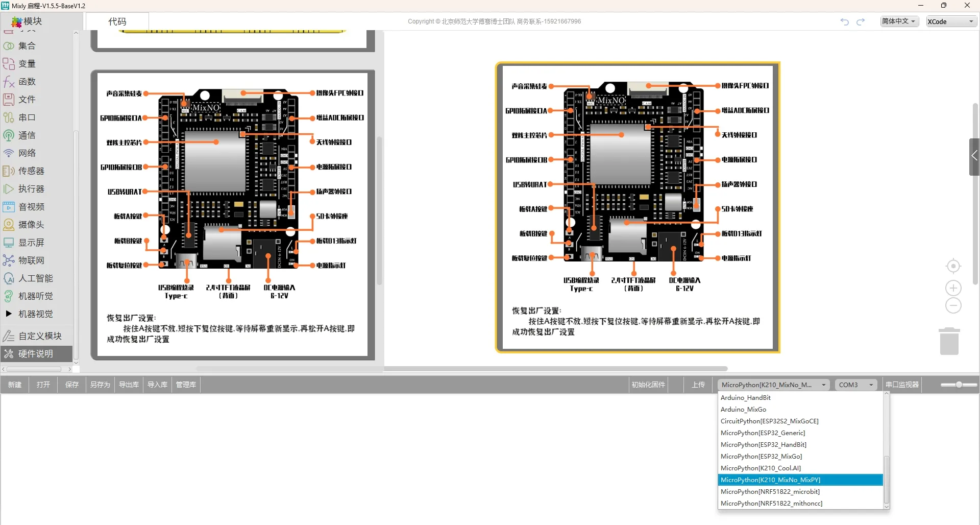Zoom out with the minus icon
Image resolution: width=980 pixels, height=525 pixels.
[x=953, y=306]
